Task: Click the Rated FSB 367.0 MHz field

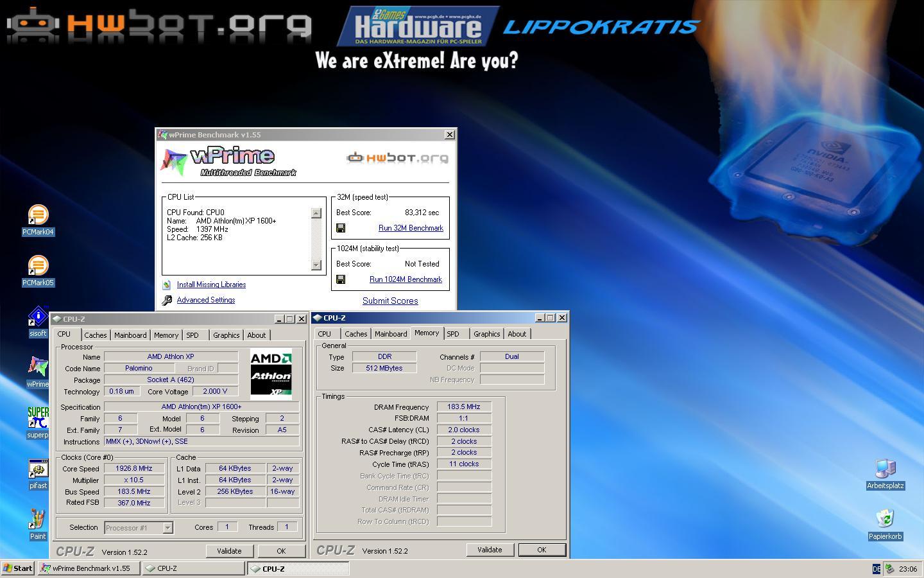Action: point(134,503)
